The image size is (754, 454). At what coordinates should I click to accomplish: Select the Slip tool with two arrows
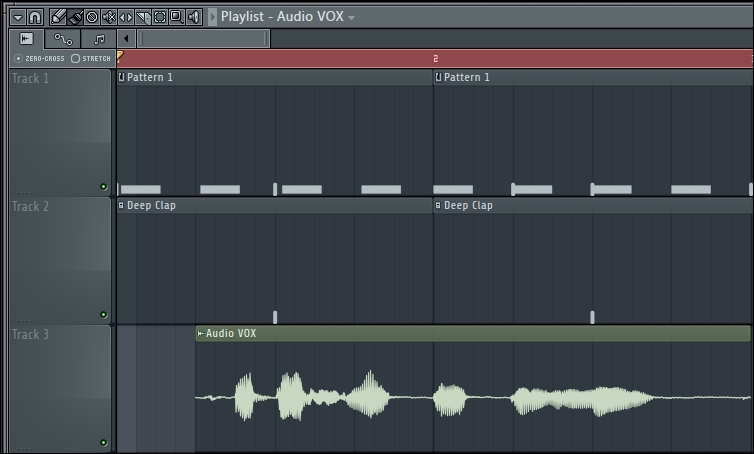tap(126, 17)
